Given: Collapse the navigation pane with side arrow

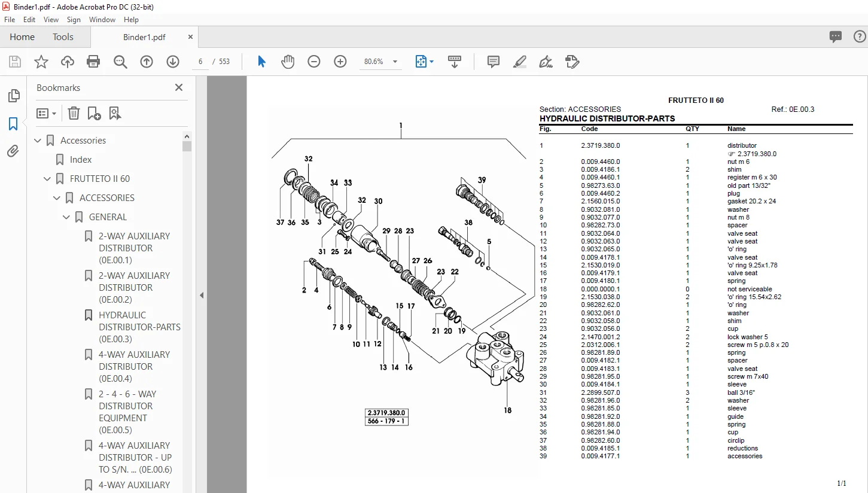Looking at the screenshot, I should coord(202,295).
